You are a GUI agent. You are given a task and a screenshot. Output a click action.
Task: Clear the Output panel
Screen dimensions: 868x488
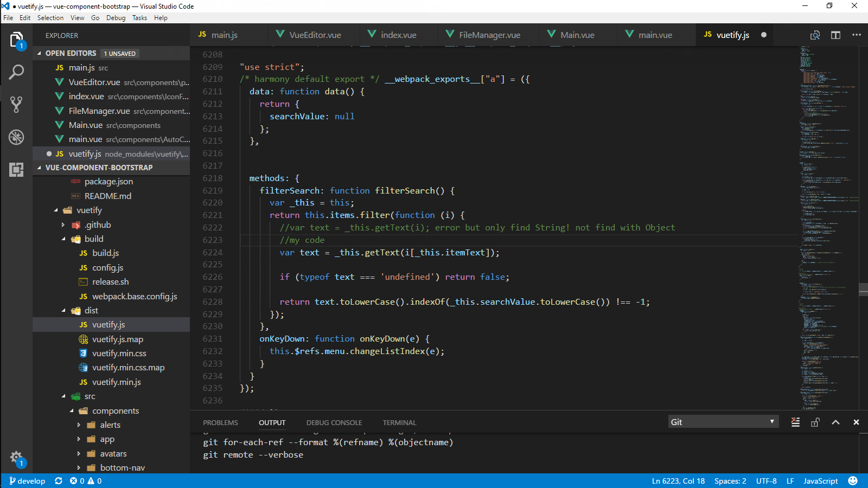click(x=795, y=422)
